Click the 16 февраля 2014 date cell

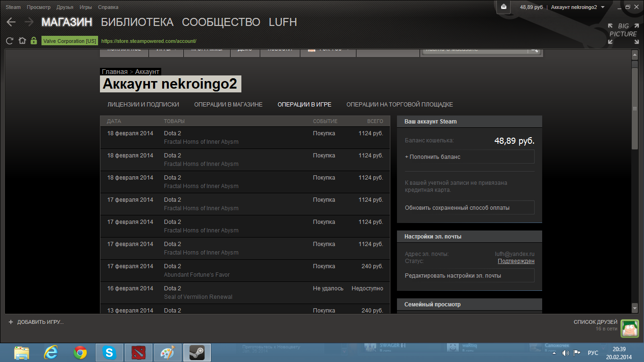click(x=130, y=288)
